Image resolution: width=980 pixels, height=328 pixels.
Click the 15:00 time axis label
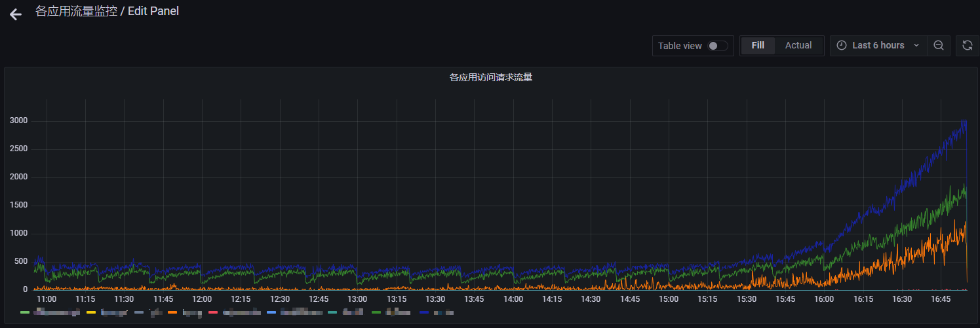tap(669, 299)
